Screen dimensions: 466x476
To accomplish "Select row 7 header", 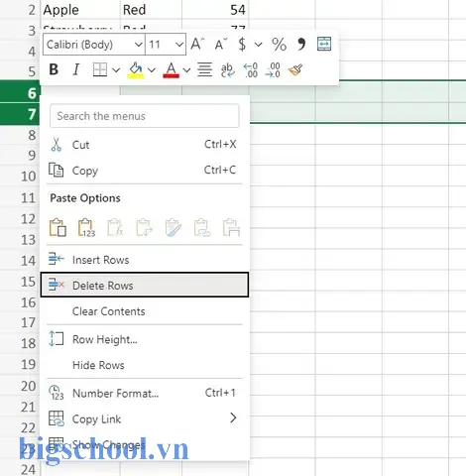I will [20, 114].
